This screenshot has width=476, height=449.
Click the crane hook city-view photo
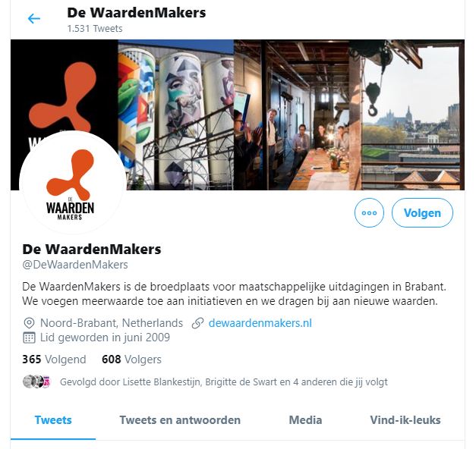point(407,115)
